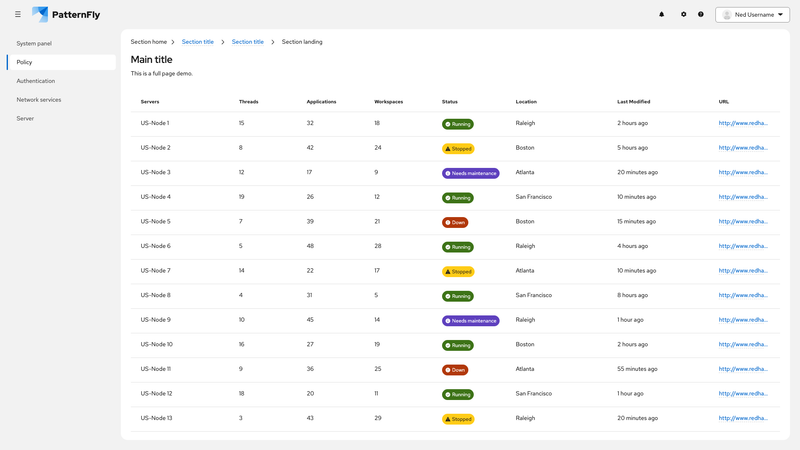
Task: Click Boston location in US-Node 10 row
Action: pos(525,344)
